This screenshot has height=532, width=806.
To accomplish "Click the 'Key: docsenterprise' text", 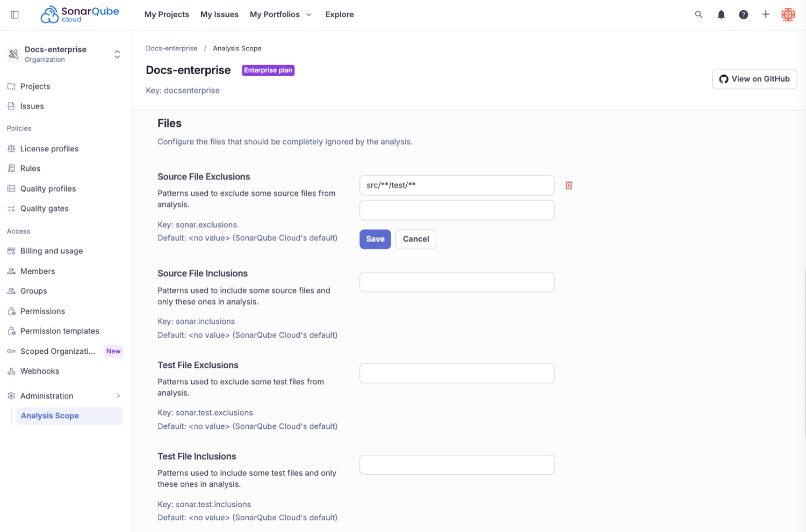I will [x=183, y=91].
